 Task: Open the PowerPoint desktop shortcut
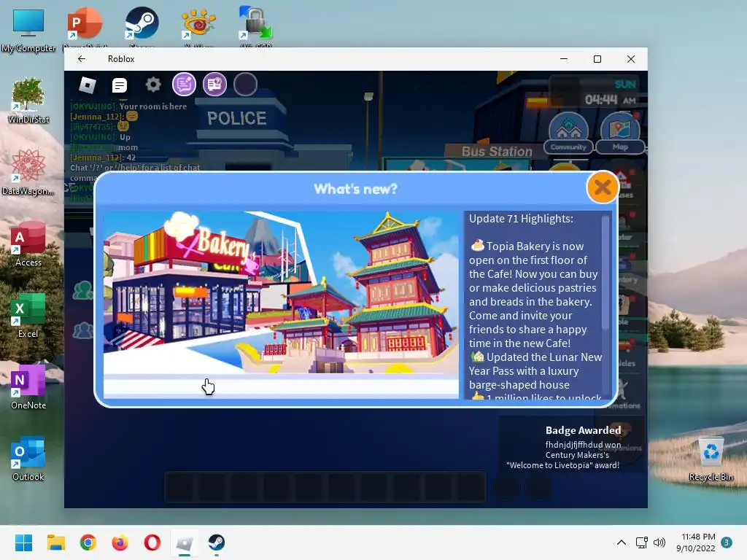tap(85, 28)
